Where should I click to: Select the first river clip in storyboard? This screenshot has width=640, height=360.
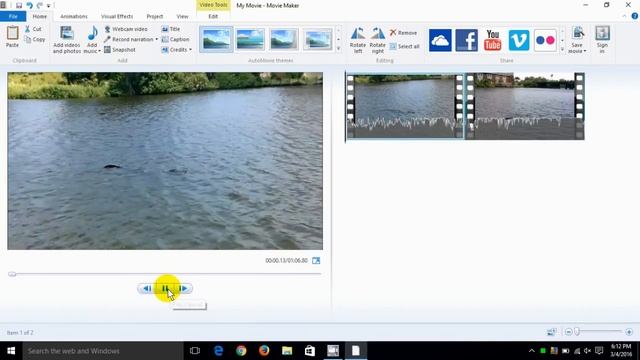click(404, 106)
